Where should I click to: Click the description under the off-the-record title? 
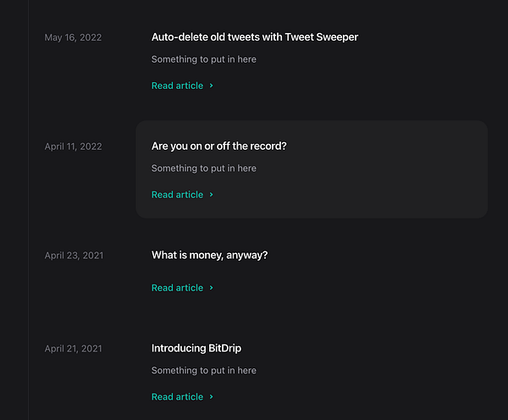tap(203, 169)
